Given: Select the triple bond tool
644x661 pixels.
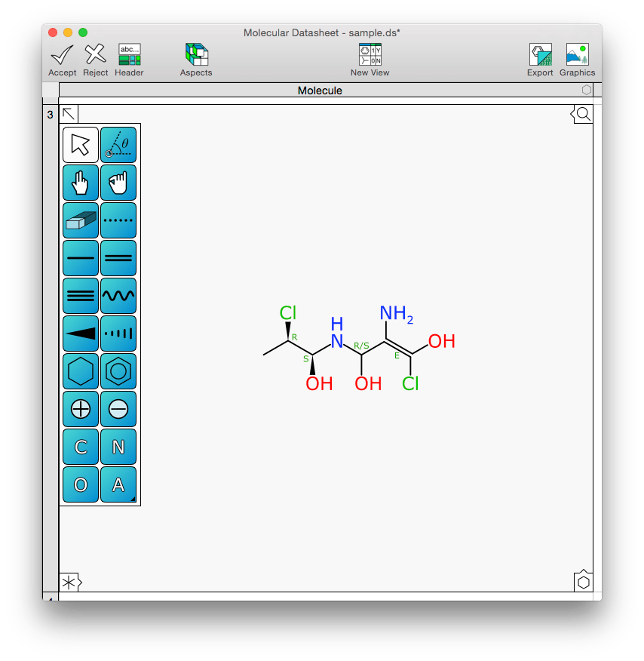Looking at the screenshot, I should coord(81,296).
